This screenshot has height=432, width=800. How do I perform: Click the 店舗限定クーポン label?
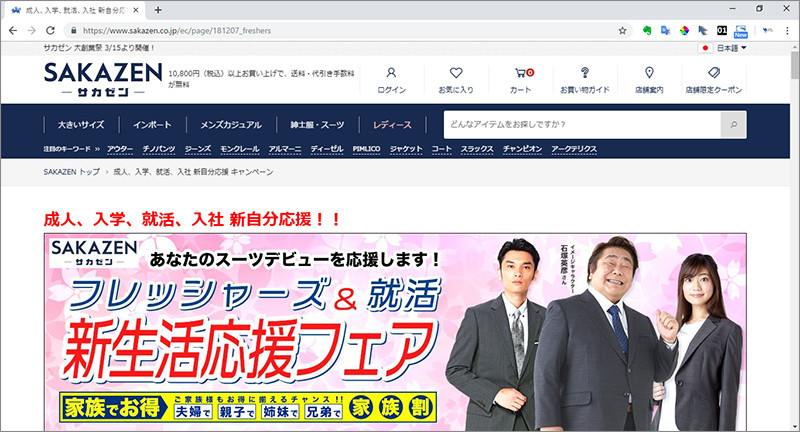[714, 90]
